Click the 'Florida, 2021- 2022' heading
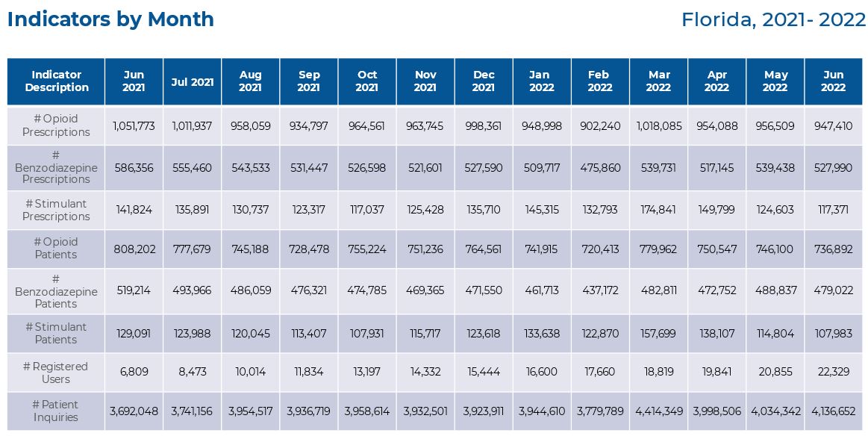The width and height of the screenshot is (868, 436). click(773, 19)
